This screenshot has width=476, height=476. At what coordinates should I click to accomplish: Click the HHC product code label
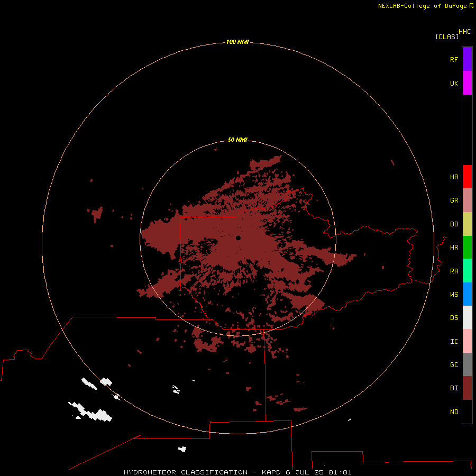[465, 32]
